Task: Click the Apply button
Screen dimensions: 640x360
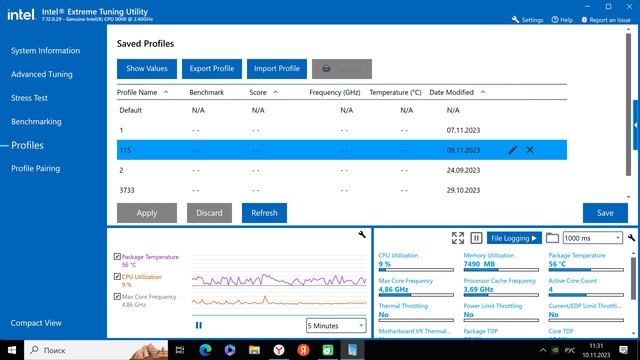Action: pyautogui.click(x=147, y=213)
